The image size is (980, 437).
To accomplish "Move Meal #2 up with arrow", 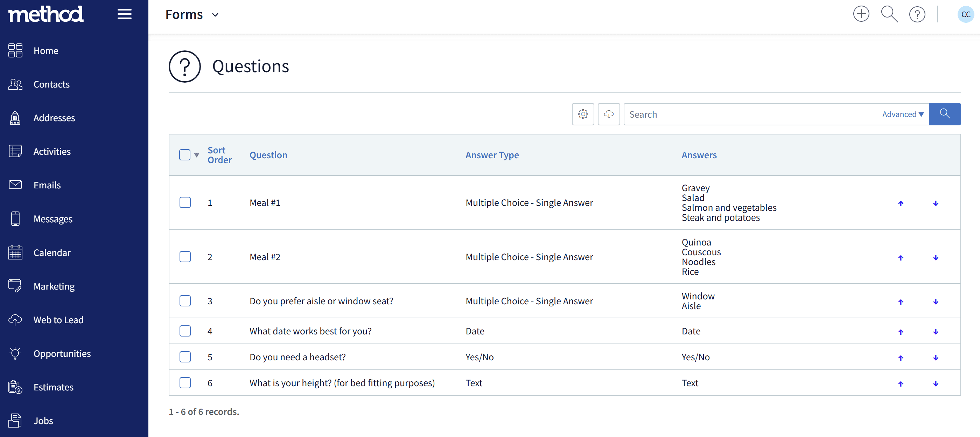I will [x=901, y=258].
